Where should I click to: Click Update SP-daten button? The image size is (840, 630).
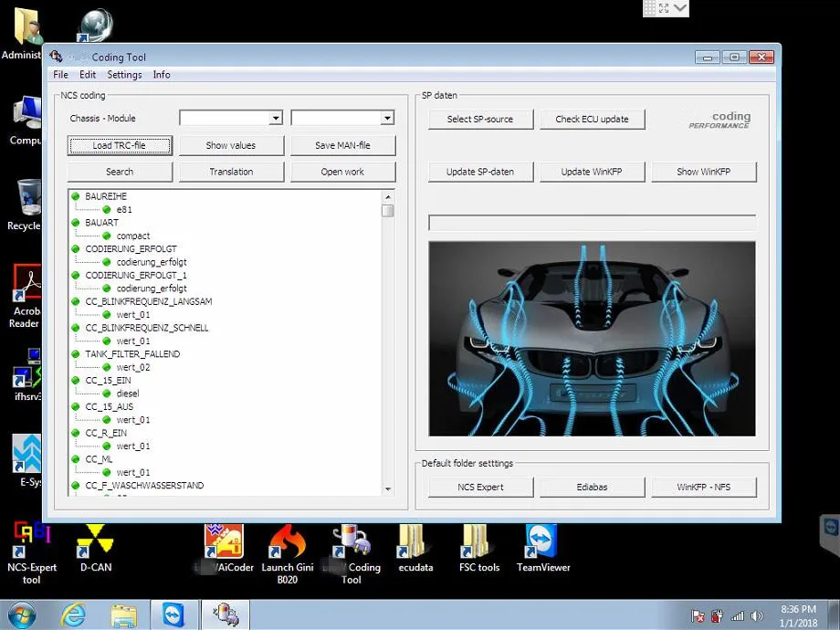coord(480,172)
